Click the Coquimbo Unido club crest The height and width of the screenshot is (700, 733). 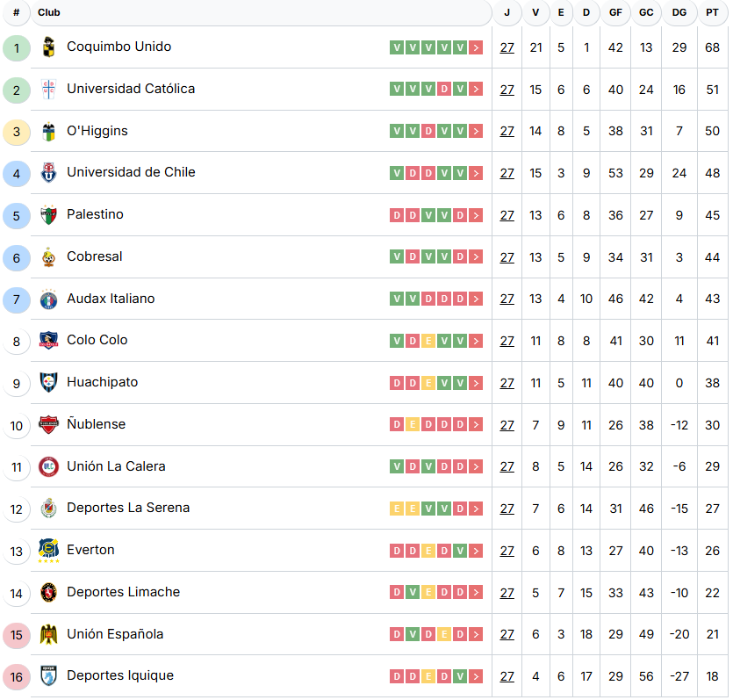[48, 47]
